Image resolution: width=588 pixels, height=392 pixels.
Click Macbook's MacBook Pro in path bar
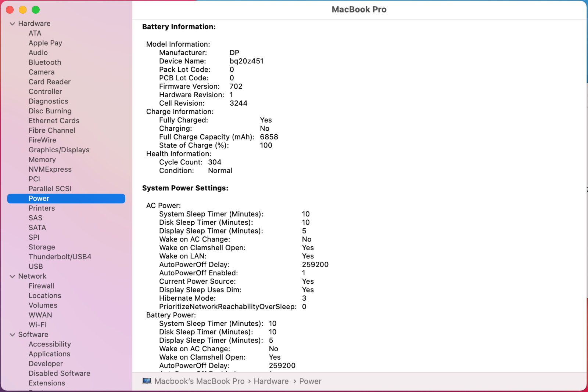point(199,381)
